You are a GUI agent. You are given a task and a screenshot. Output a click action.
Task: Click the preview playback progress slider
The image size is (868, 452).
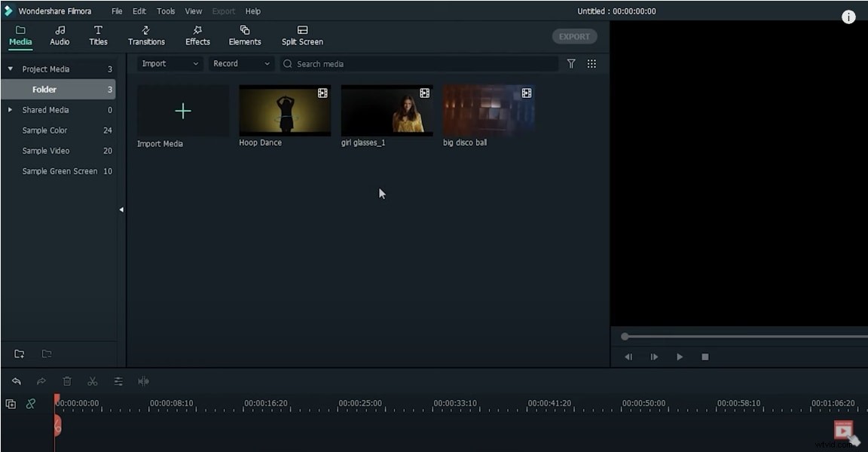point(625,337)
